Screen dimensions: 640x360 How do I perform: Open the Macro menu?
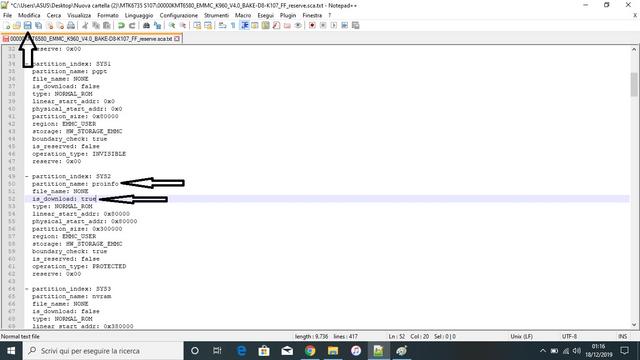243,15
